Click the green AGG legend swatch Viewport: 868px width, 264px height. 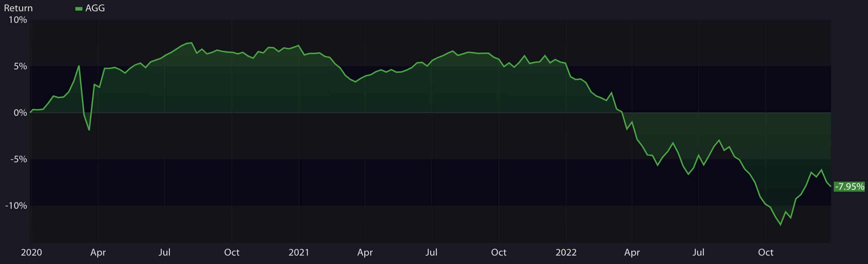pyautogui.click(x=79, y=9)
